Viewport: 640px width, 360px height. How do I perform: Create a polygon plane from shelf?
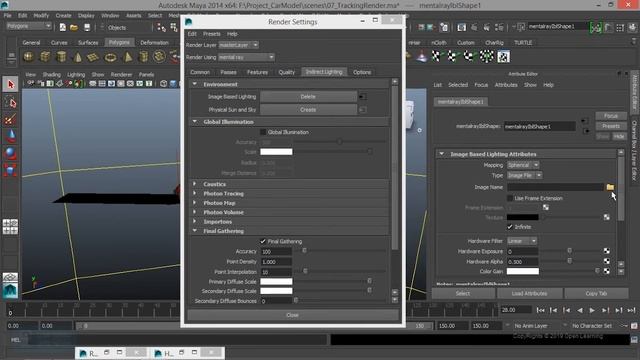[93, 56]
